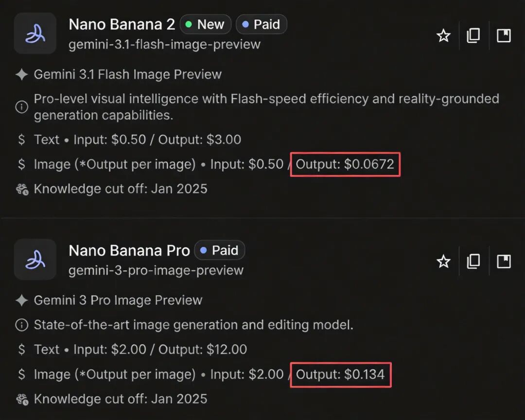The image size is (525, 420).
Task: Click the New badge on Nano Banana 2
Action: 205,24
